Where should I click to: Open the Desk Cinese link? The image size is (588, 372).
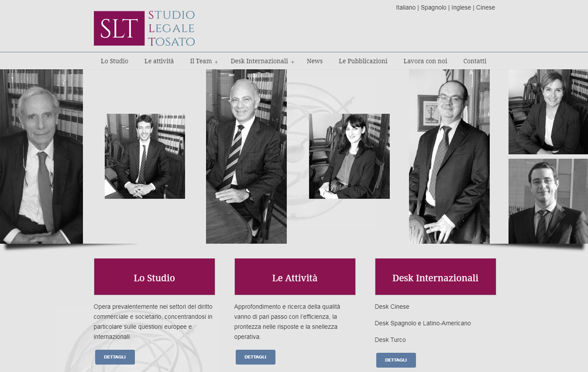pos(392,307)
